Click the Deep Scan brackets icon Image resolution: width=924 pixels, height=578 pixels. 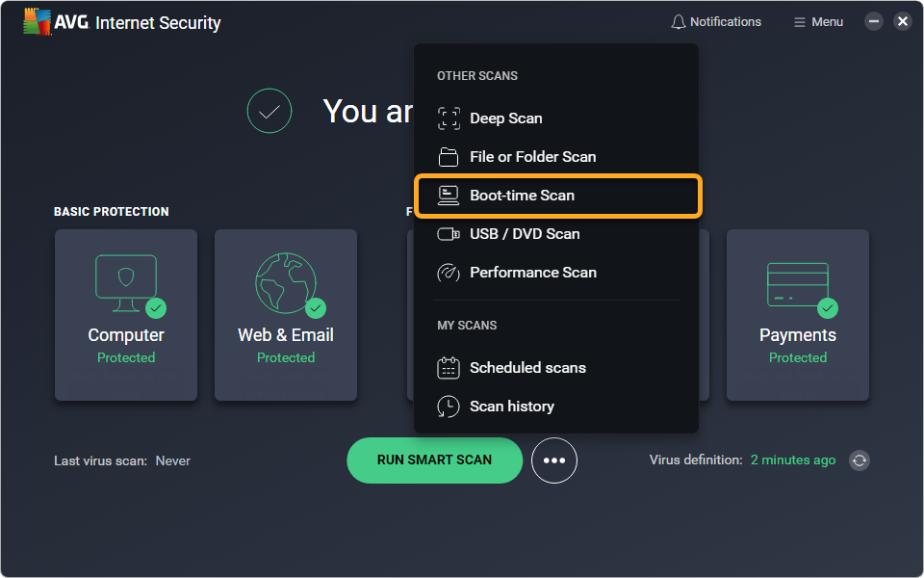pyautogui.click(x=449, y=118)
